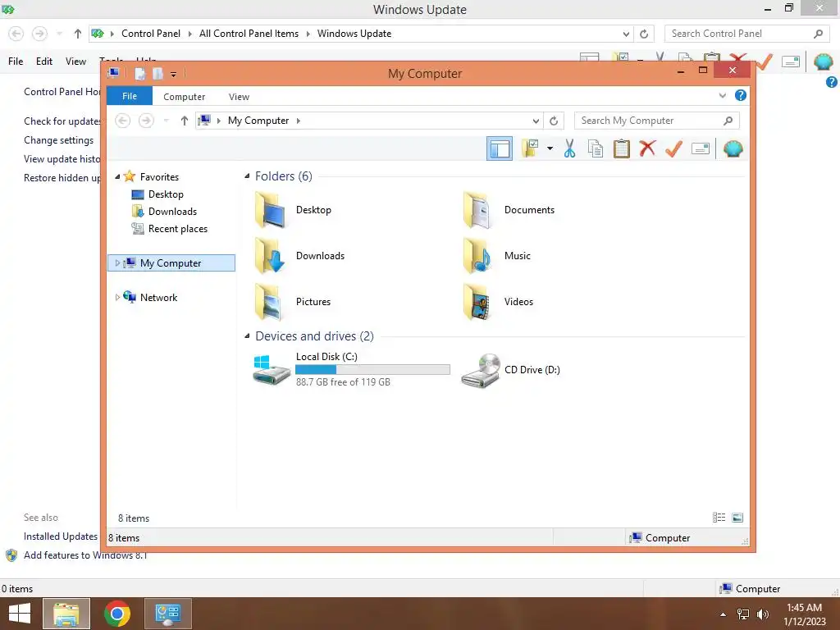Select the Local Disk (C:) drive icon

pos(271,369)
